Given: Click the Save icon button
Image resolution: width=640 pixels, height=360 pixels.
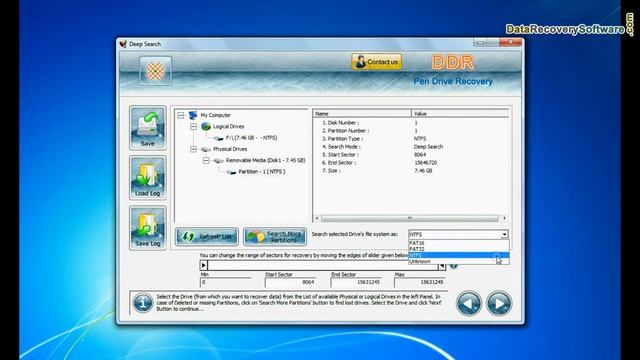Looking at the screenshot, I should pos(148,128).
